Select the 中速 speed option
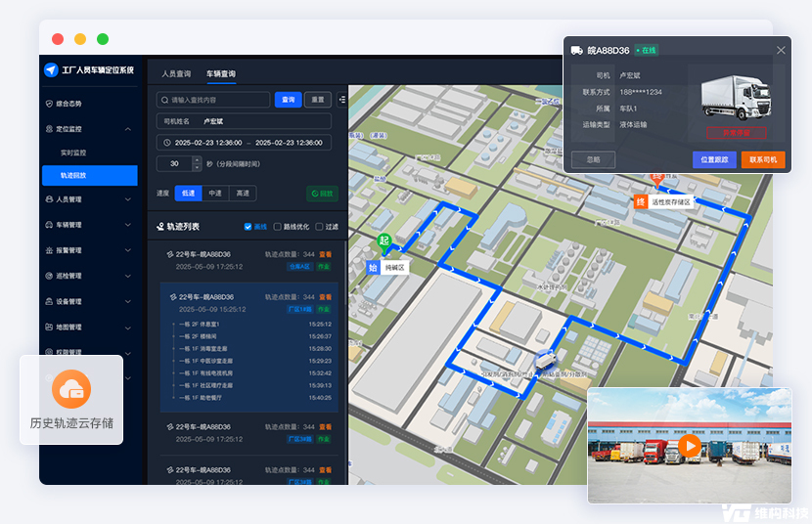This screenshot has width=812, height=524. coord(215,194)
